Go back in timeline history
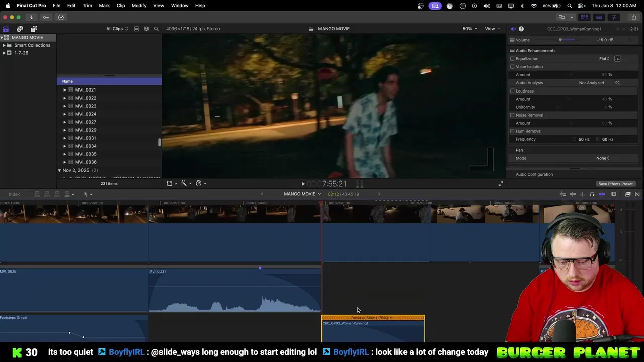 [261, 194]
